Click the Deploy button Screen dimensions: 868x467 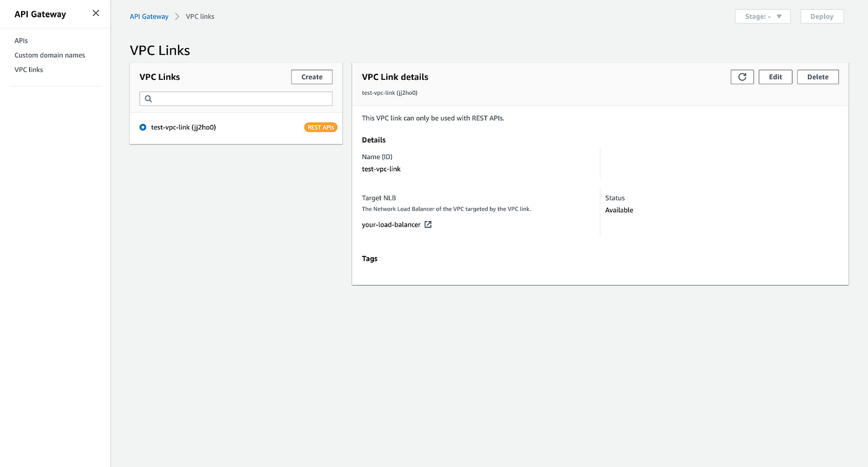click(822, 17)
